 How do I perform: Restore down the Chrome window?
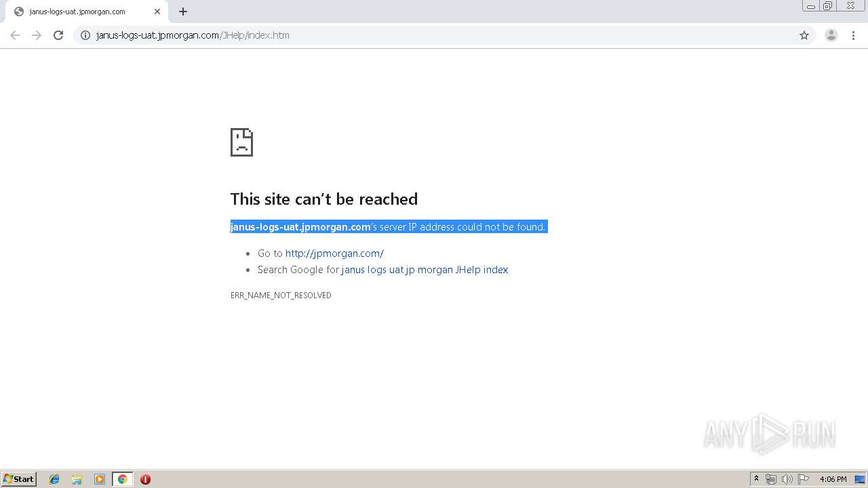(x=828, y=6)
